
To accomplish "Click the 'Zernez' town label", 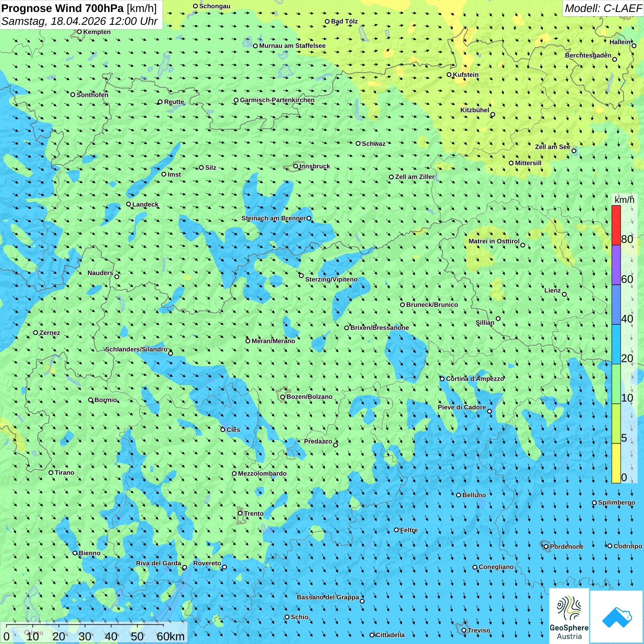I will click(50, 333).
